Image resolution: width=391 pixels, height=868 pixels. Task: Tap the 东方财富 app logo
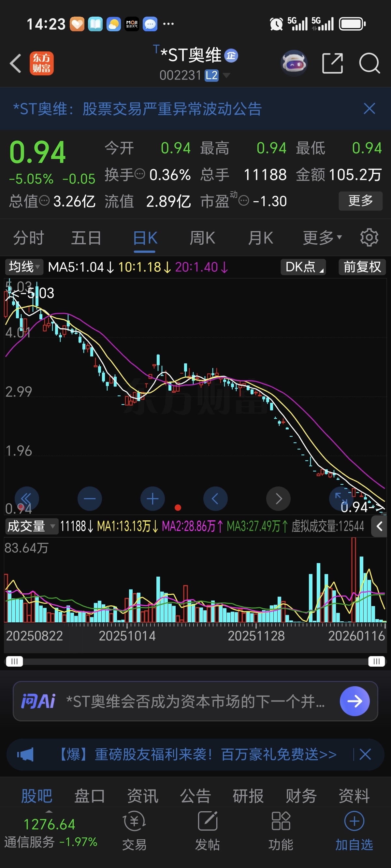(x=42, y=63)
